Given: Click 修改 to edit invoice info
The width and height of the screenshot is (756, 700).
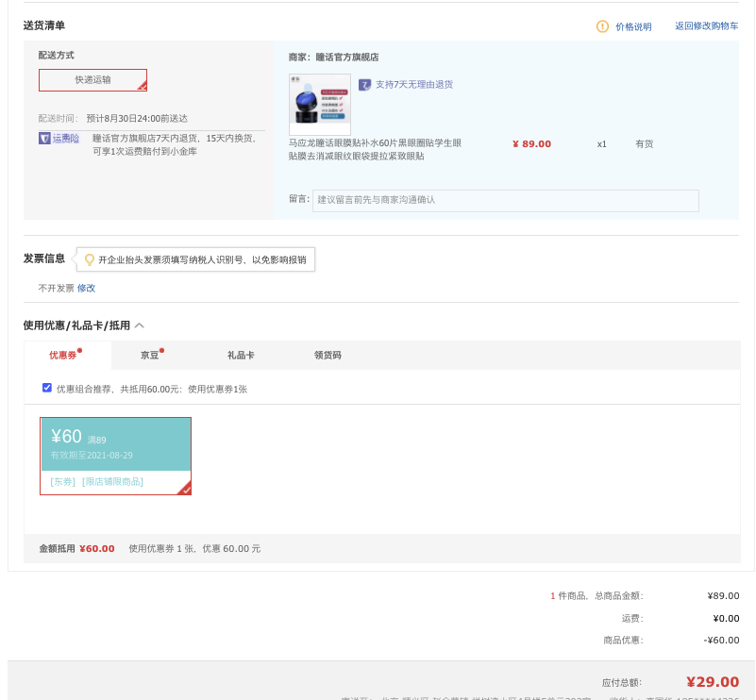Looking at the screenshot, I should point(86,288).
